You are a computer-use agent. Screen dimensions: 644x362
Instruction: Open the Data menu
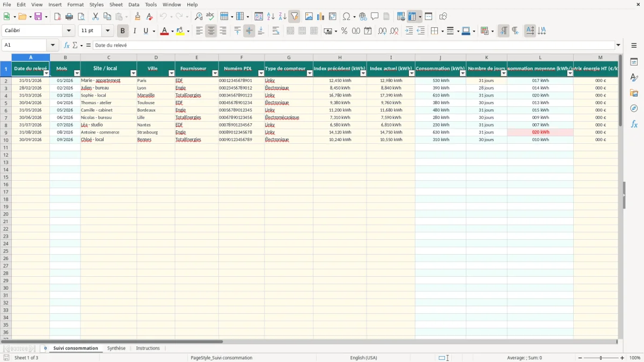pos(134,4)
